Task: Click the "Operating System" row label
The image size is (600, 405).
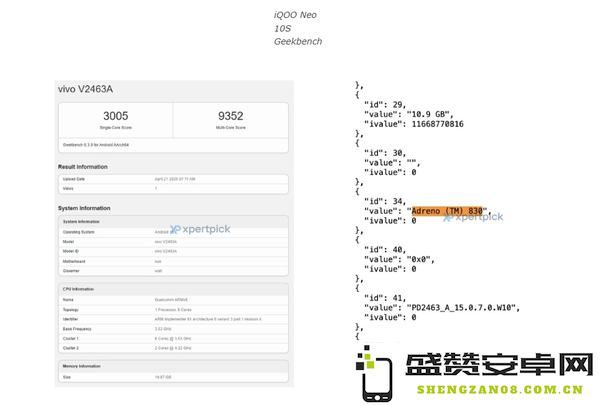Action: (x=78, y=232)
